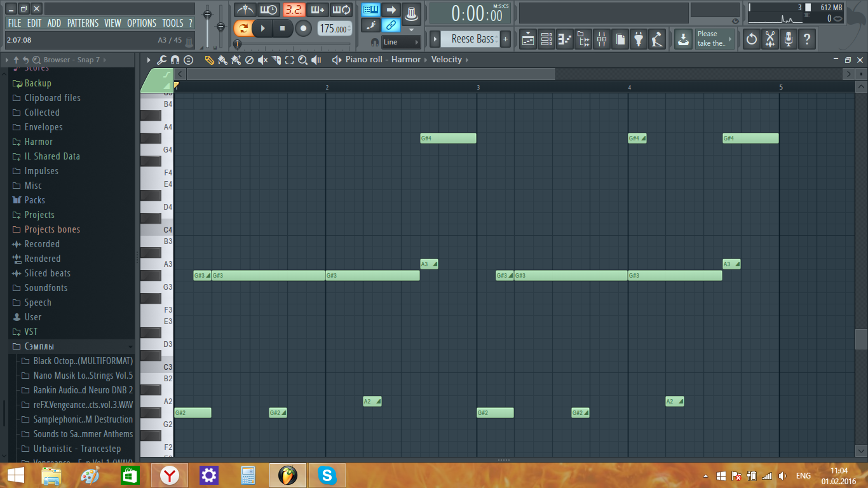Viewport: 868px width, 488px height.
Task: Toggle wait for input before playing
Action: 269,10
